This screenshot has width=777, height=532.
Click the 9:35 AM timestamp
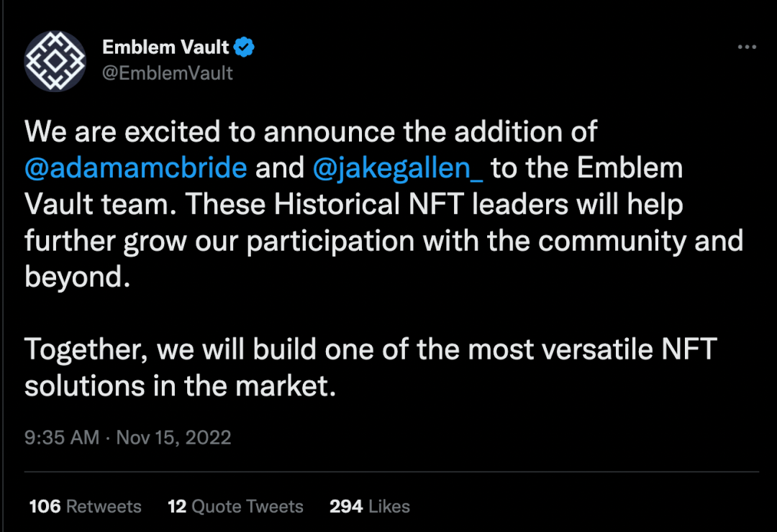tap(62, 437)
